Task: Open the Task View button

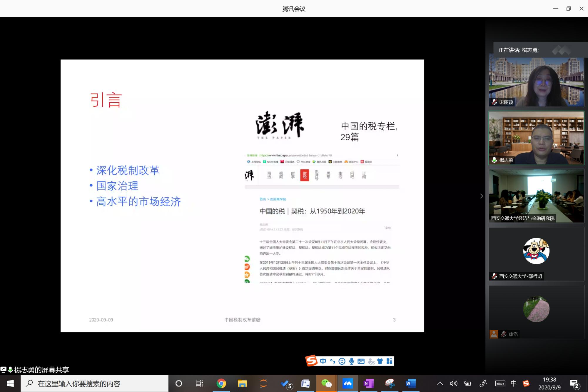Action: point(199,383)
